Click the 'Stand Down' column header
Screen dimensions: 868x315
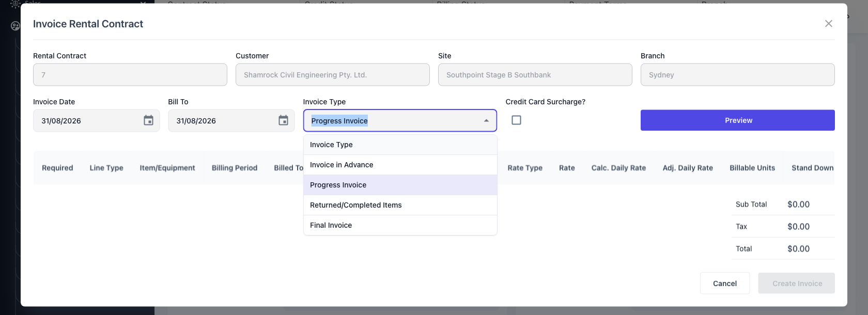(813, 168)
